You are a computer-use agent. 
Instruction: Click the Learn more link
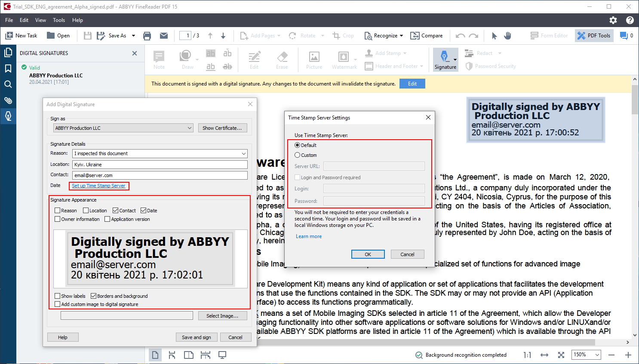click(x=309, y=236)
